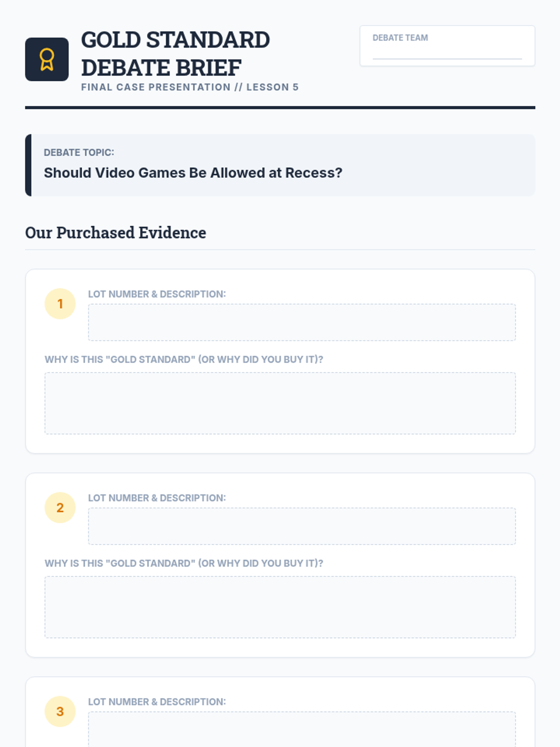560x747 pixels.
Task: Click the Final Case Presentation Lesson 5 subtitle
Action: pyautogui.click(x=190, y=87)
